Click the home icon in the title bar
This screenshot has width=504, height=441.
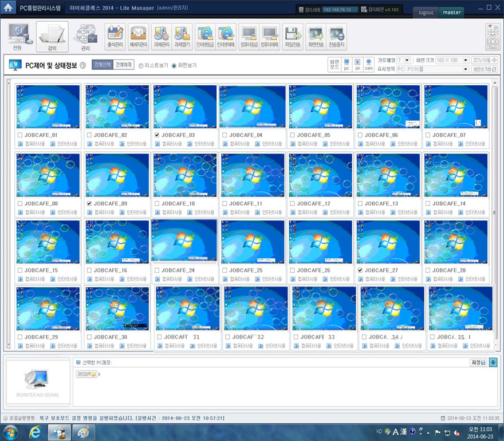click(7, 7)
